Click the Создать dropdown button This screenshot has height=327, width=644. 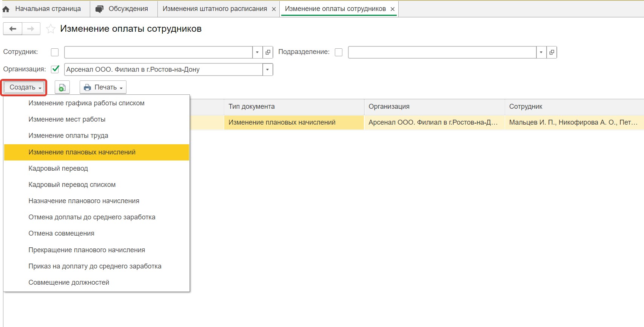tap(24, 87)
